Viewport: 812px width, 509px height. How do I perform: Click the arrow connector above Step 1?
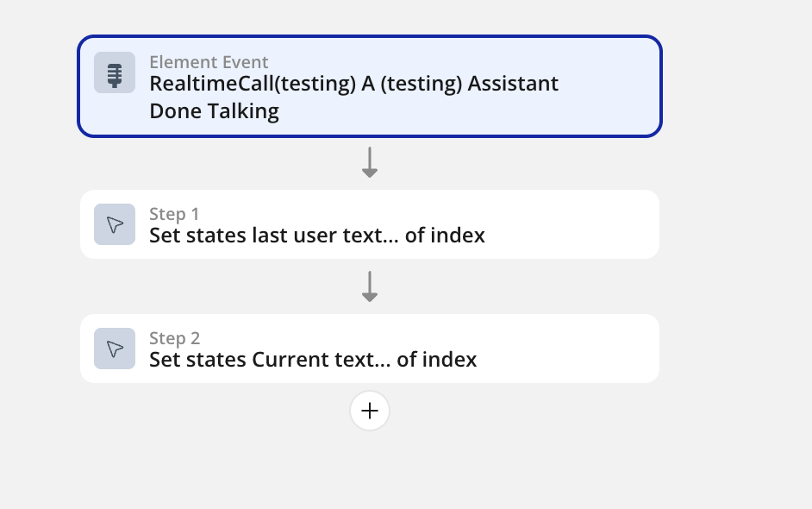(x=370, y=162)
